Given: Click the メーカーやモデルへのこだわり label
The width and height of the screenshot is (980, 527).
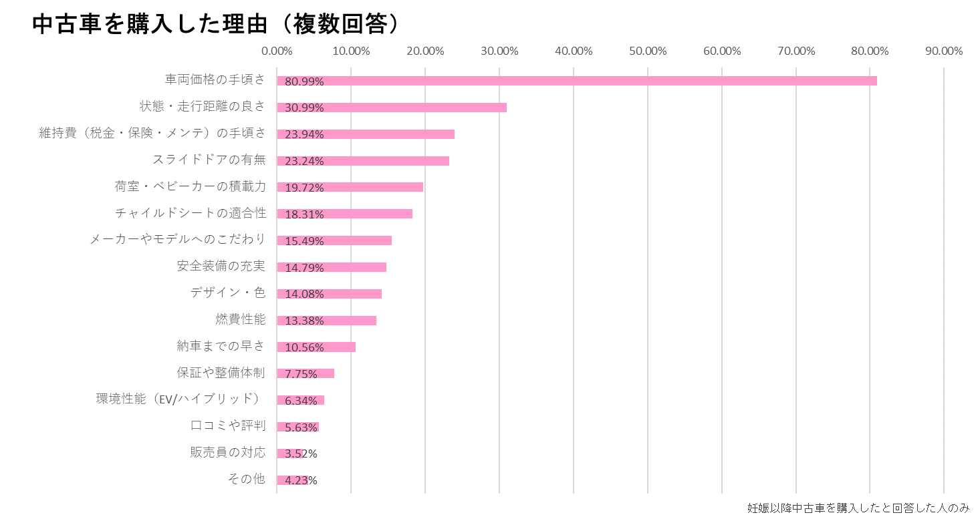Looking at the screenshot, I should [x=177, y=239].
